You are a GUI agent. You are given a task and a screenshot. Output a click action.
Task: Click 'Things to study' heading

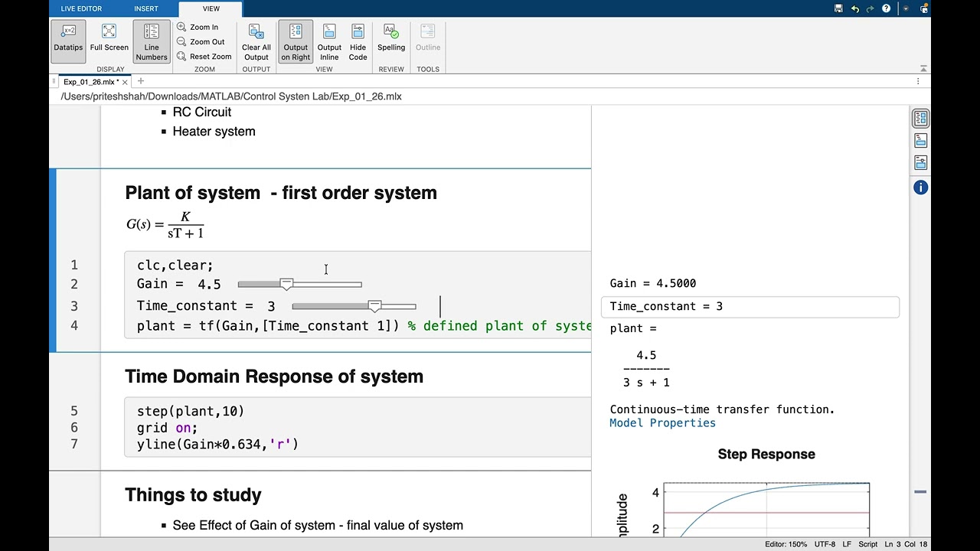(193, 495)
